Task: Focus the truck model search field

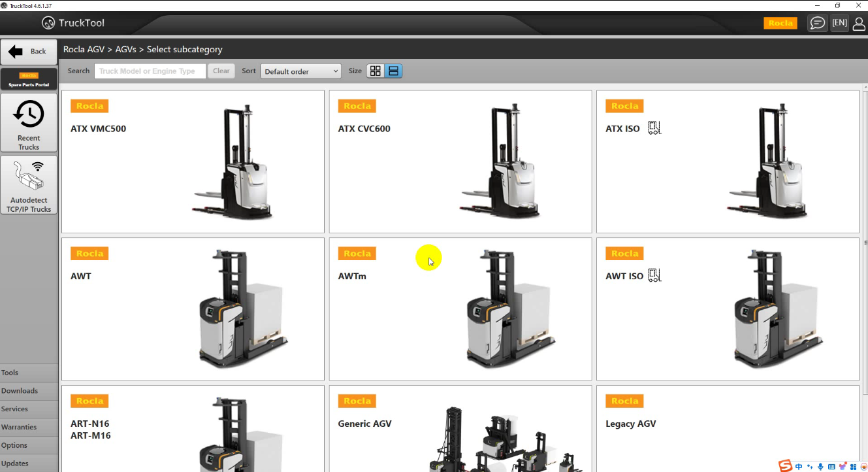Action: coord(150,71)
